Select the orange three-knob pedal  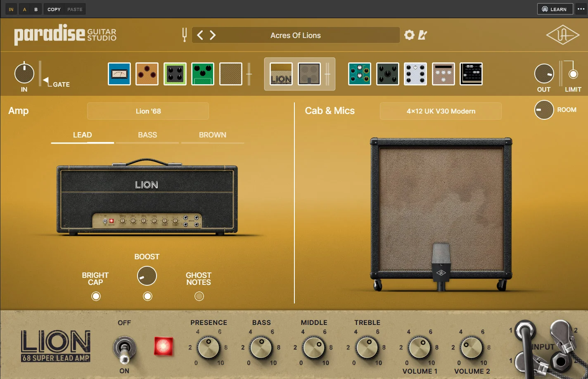point(147,74)
